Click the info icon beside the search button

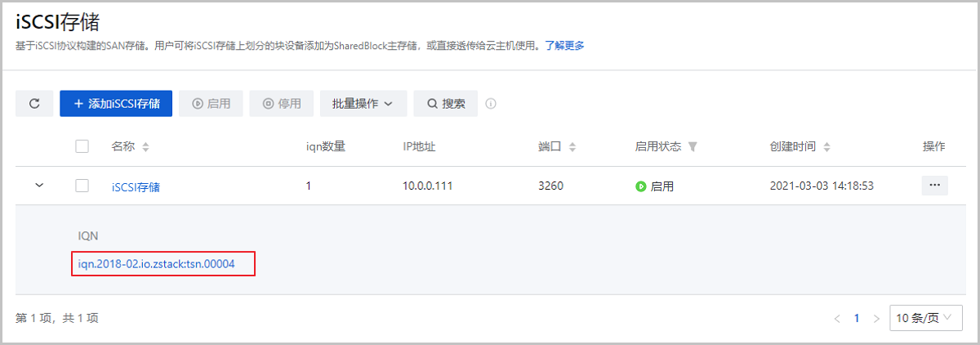pyautogui.click(x=491, y=104)
